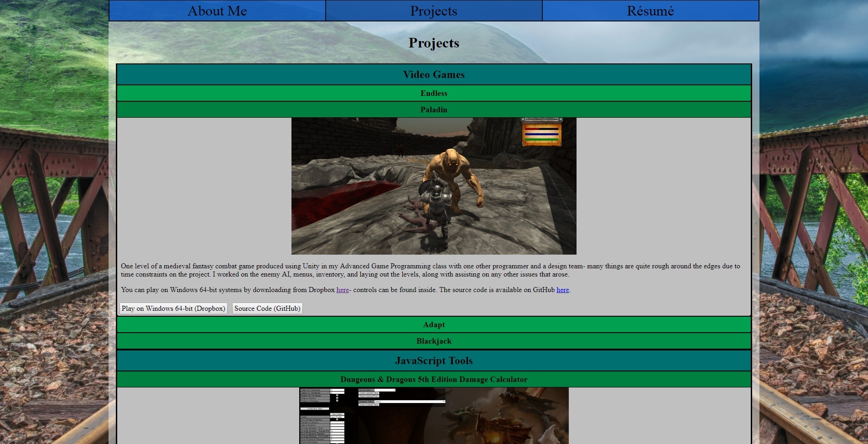The height and width of the screenshot is (444, 868).
Task: Switch to the Projects navigation tab
Action: click(x=434, y=11)
